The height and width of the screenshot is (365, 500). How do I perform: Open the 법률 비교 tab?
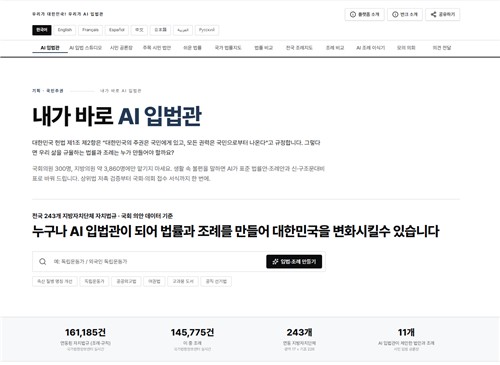click(x=263, y=48)
